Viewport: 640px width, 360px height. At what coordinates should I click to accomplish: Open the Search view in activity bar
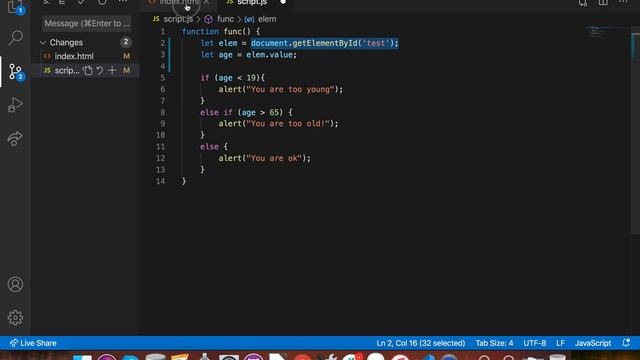coord(15,38)
